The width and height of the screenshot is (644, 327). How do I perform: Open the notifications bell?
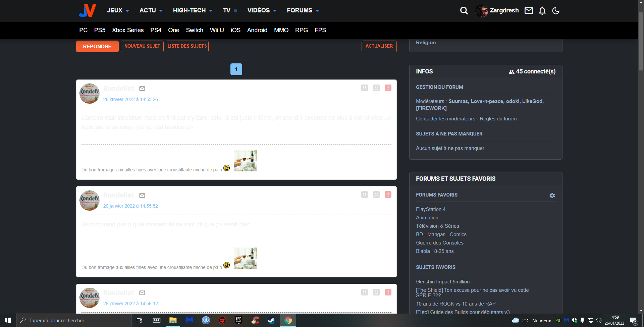542,11
